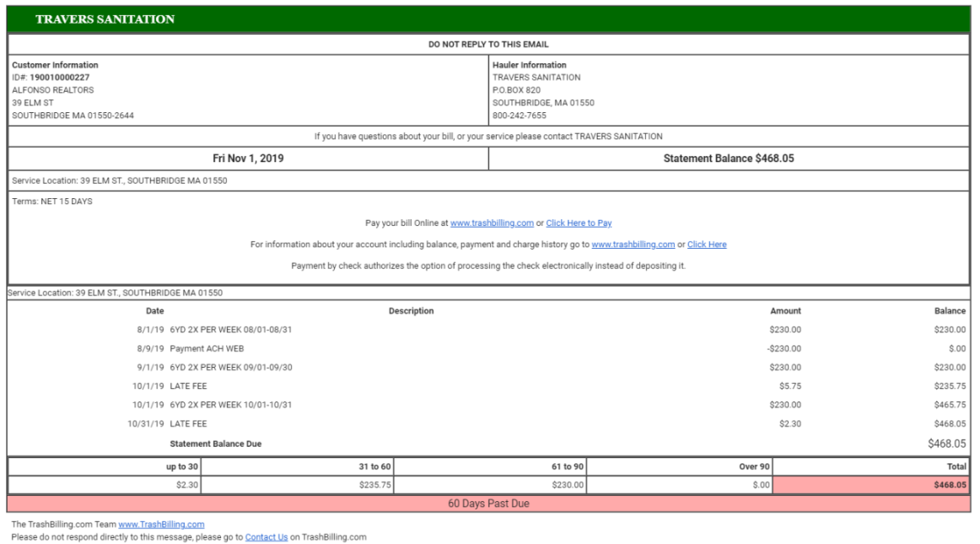Screen dimensions: 980x544
Task: Follow the "Click Here" account history link
Action: 707,245
